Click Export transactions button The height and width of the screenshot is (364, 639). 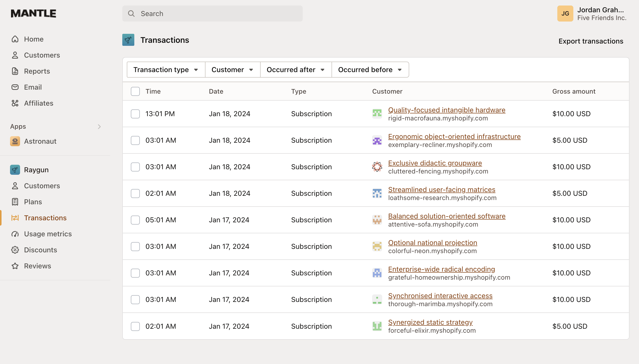[591, 41]
